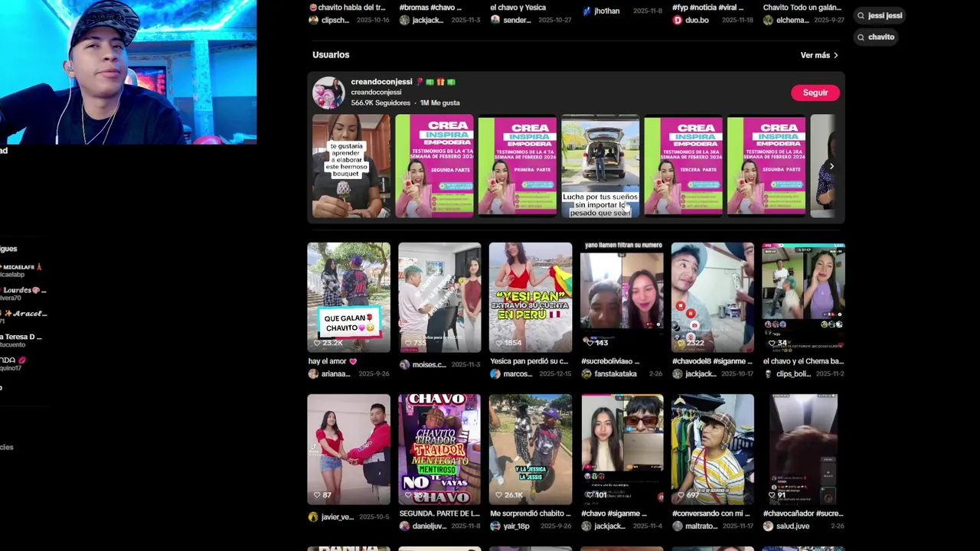Open 'Chavito Todo un galán' caption
Image resolution: width=980 pixels, height=551 pixels.
(x=803, y=8)
